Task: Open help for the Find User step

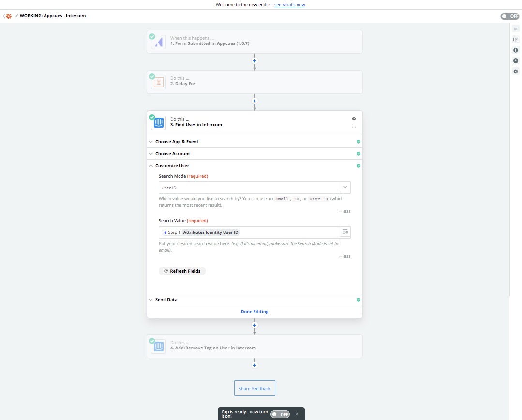Action: [x=354, y=119]
